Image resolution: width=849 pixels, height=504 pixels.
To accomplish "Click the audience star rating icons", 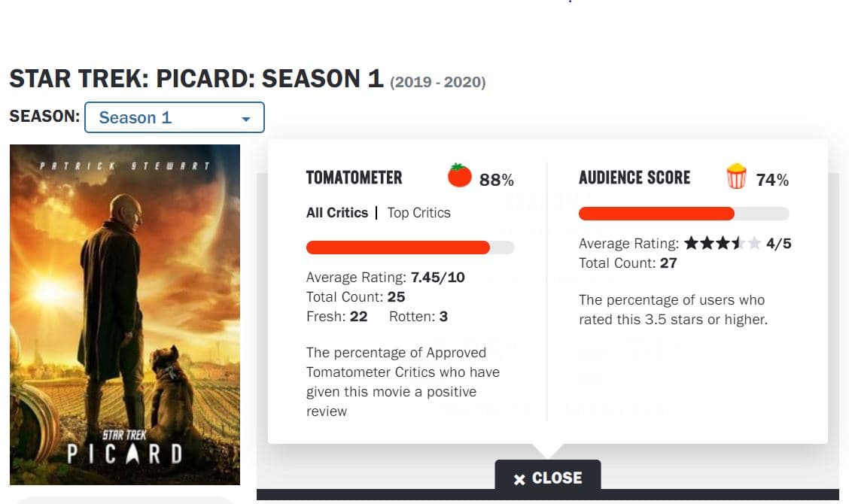I will 723,243.
